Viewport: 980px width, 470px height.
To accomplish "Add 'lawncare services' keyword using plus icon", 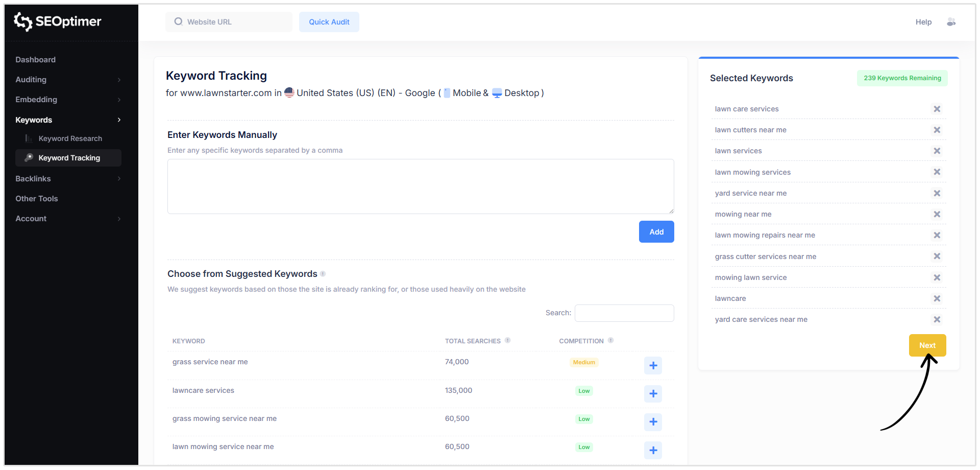I will click(x=653, y=393).
